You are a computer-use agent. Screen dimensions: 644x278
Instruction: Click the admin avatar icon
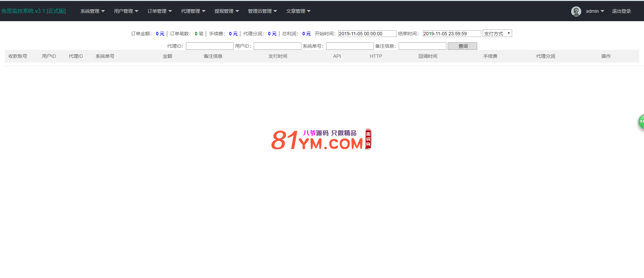(576, 11)
